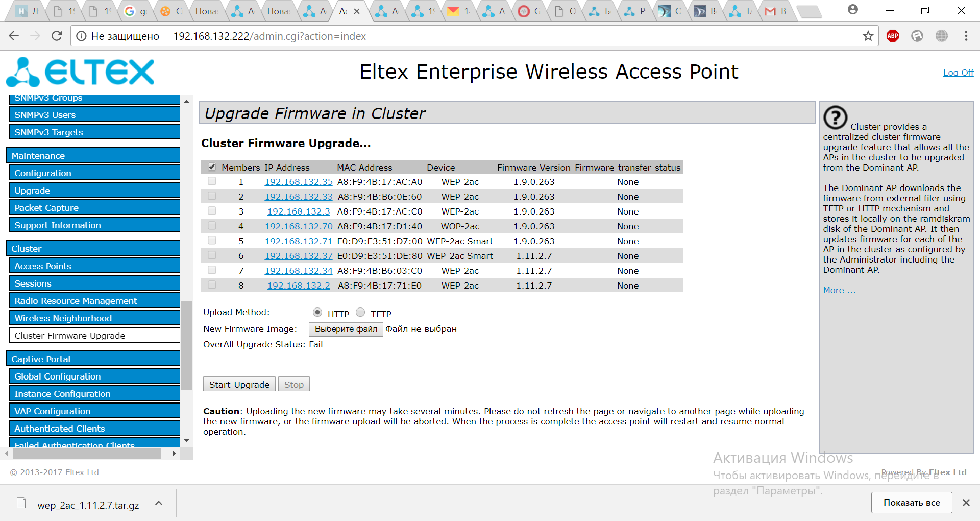This screenshot has width=980, height=521.
Task: Click the Eltex logo
Action: click(x=80, y=72)
